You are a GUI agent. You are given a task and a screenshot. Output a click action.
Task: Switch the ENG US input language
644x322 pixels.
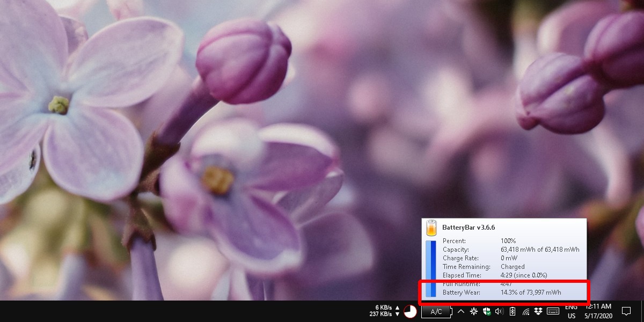pos(572,311)
